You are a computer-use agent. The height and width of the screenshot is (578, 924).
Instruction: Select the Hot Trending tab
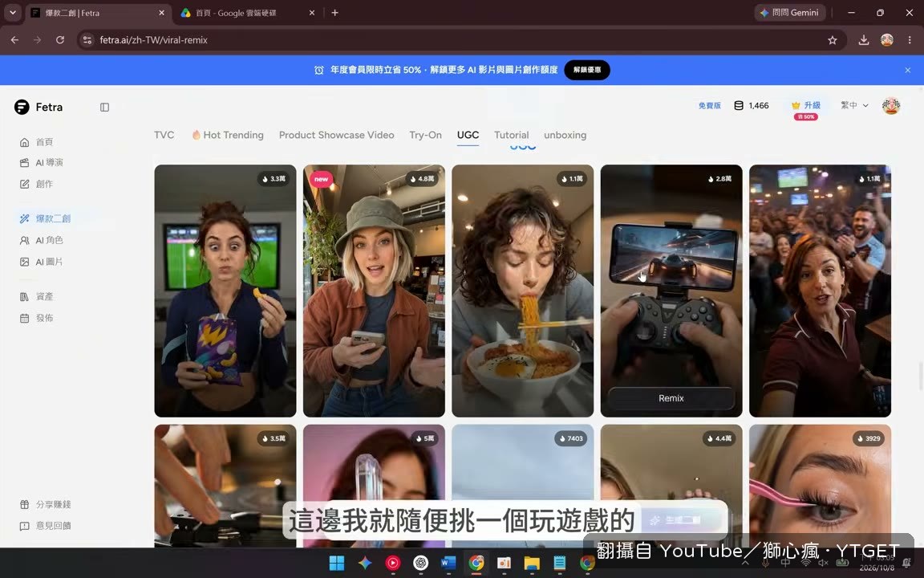228,135
